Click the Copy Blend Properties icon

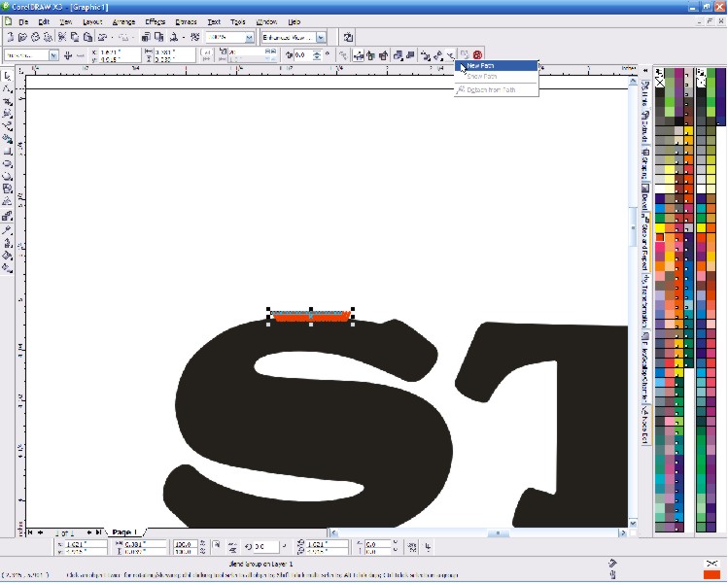pos(465,55)
